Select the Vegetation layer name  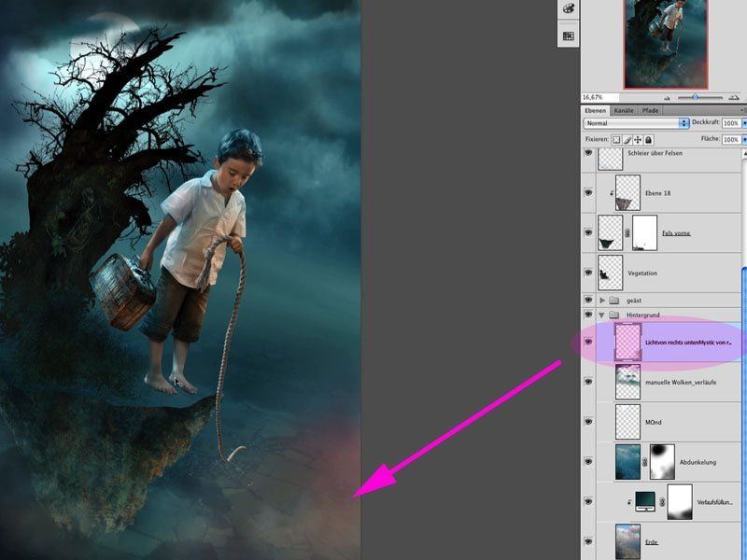[x=642, y=273]
